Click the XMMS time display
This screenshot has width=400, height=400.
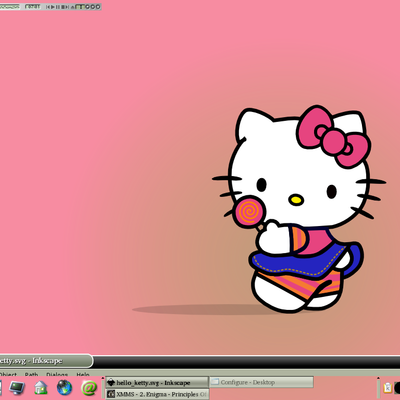[33, 7]
